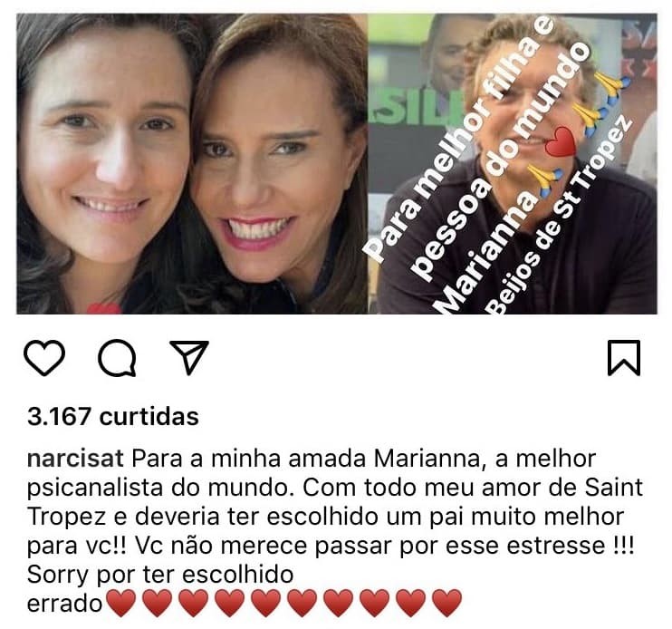This screenshot has width=672, height=629.
Task: Save the post with the bookmark icon
Action: pyautogui.click(x=624, y=358)
